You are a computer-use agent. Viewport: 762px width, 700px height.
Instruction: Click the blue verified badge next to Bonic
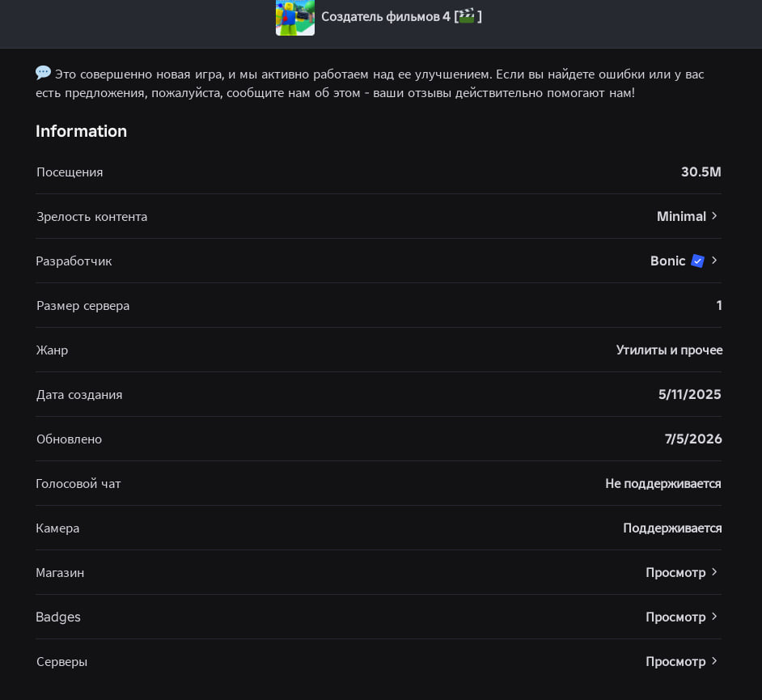coord(697,261)
